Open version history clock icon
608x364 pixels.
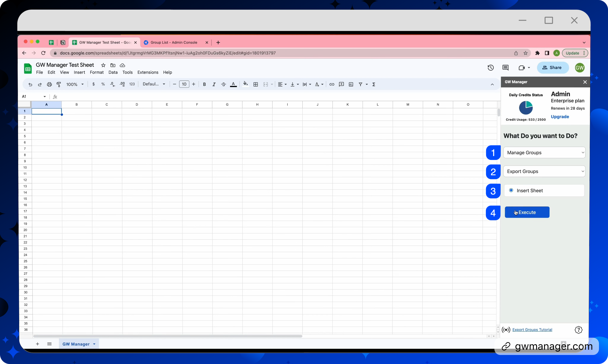(x=491, y=68)
